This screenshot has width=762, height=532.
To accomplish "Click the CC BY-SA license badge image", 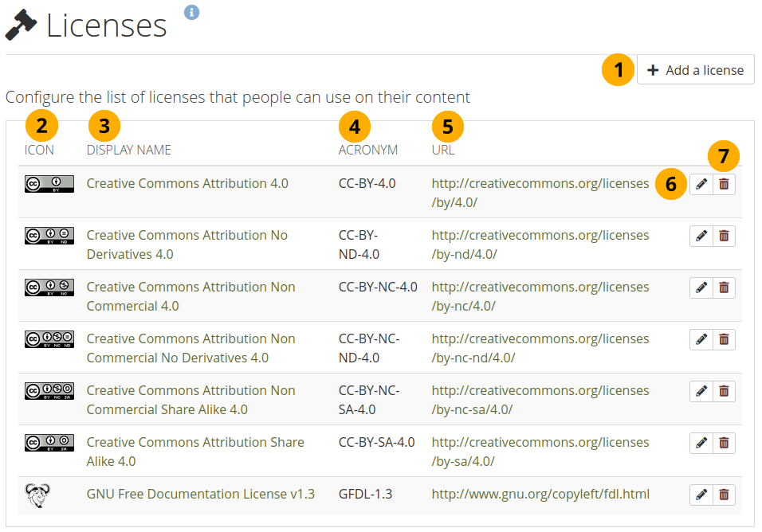I will pos(49,443).
